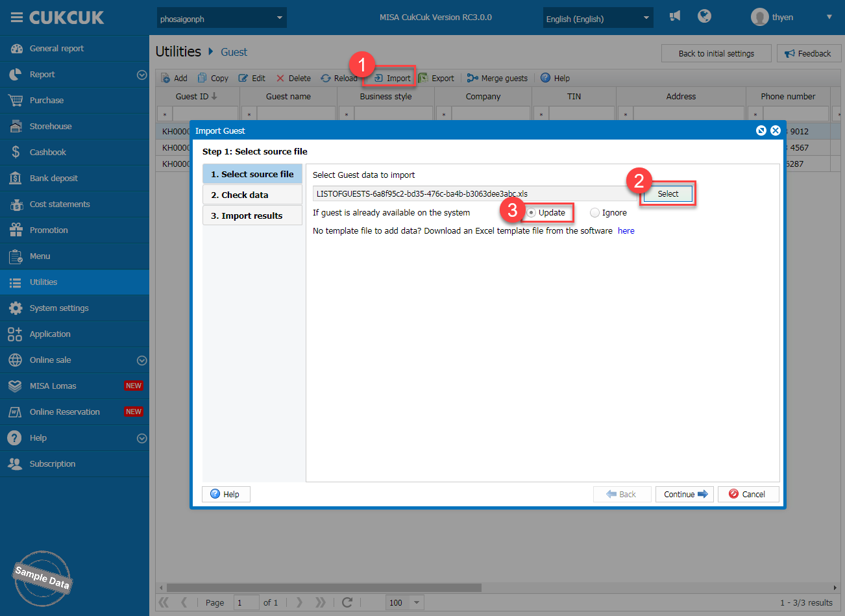Expand the Report sidebar group

point(141,75)
